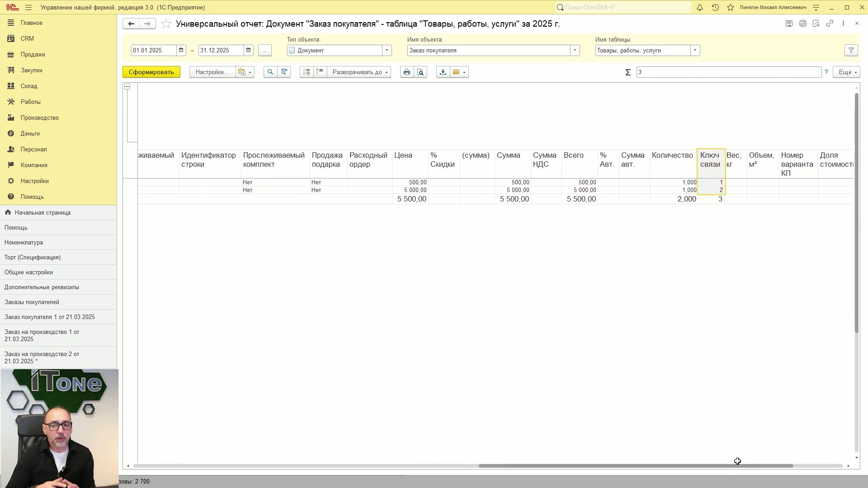Screen dimensions: 868x488
Task: Open the Разворачивать до menu
Action: pyautogui.click(x=359, y=72)
